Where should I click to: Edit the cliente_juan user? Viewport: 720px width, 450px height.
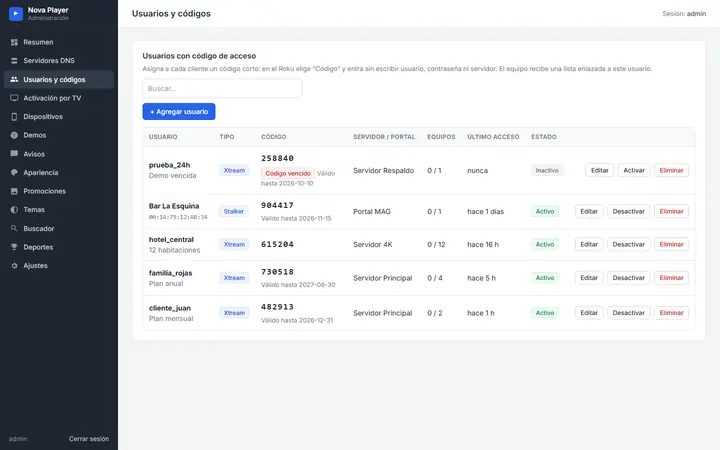coord(589,313)
